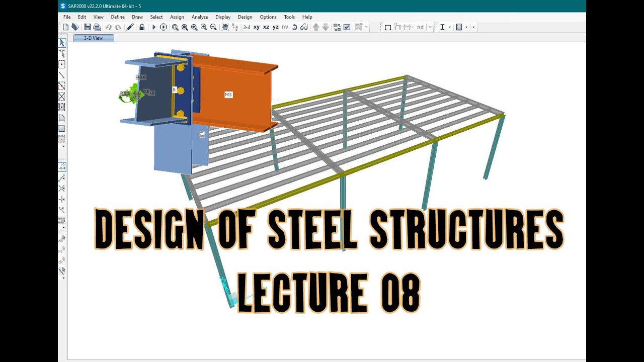Click the Print icon in the toolbar
The image size is (644, 362).
pos(97,27)
